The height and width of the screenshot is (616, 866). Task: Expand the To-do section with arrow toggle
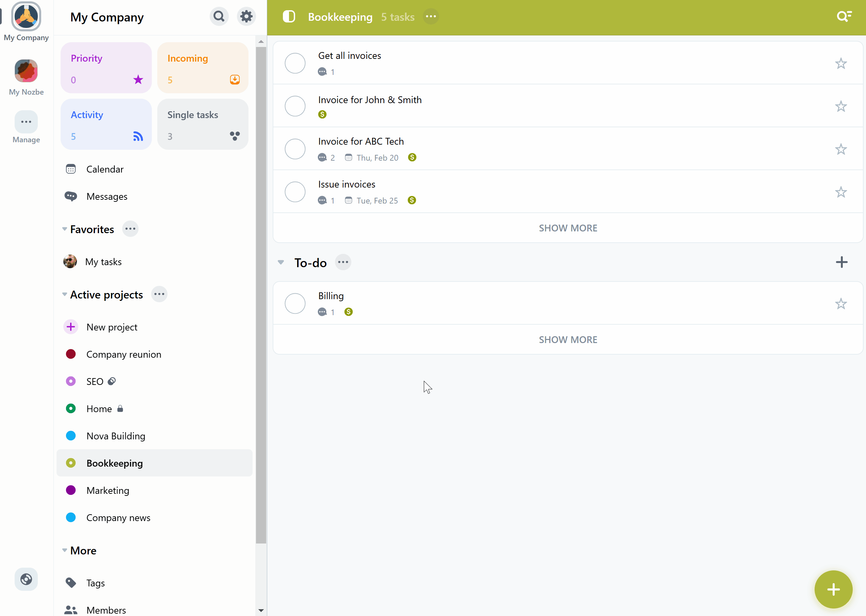point(280,262)
